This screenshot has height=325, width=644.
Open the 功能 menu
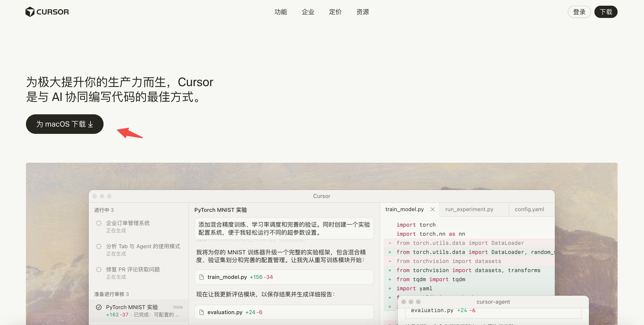coord(281,12)
